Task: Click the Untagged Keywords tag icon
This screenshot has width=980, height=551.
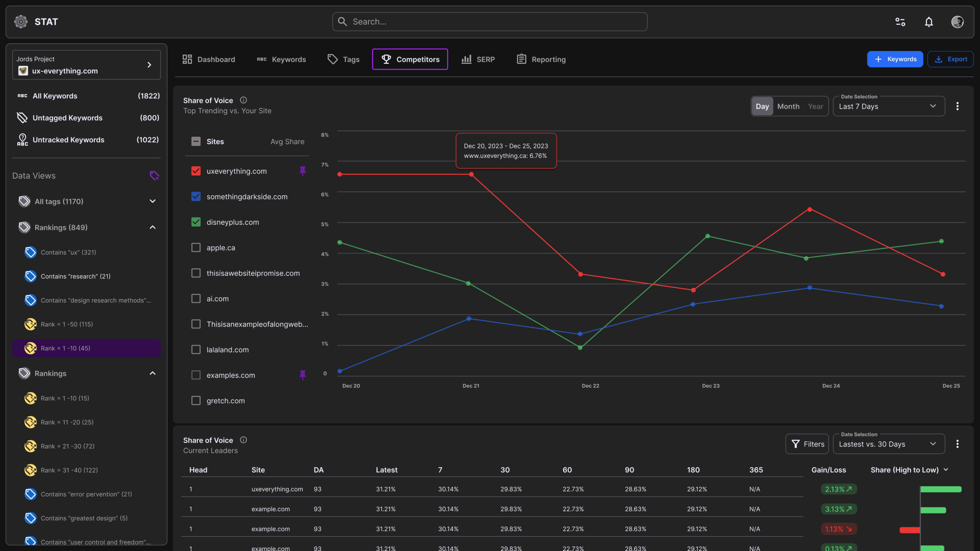Action: 22,118
